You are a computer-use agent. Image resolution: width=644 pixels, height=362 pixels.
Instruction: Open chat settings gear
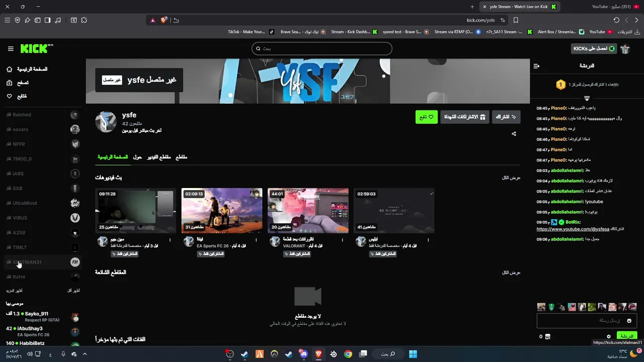609,336
